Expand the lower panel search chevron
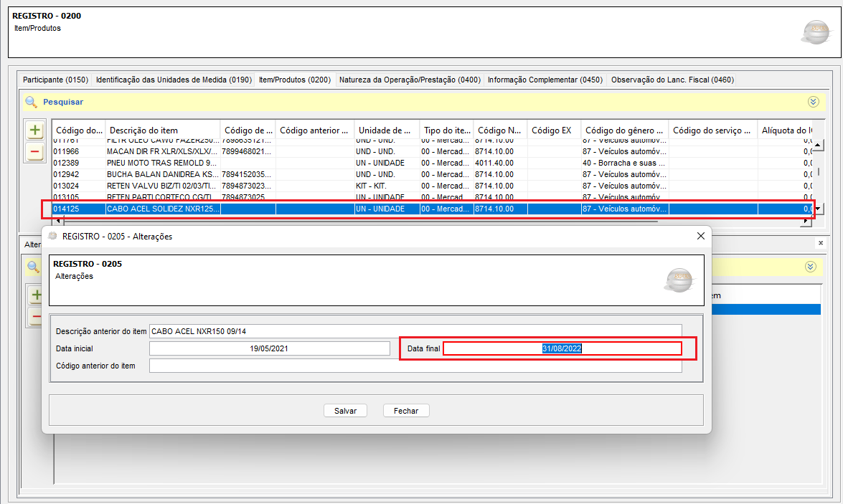The image size is (843, 504). (810, 267)
